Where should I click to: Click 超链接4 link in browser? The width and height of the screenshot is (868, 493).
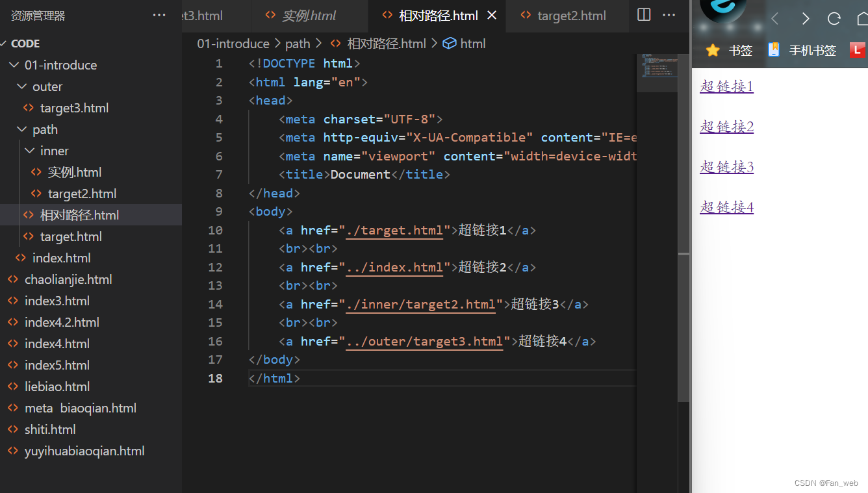coord(726,207)
